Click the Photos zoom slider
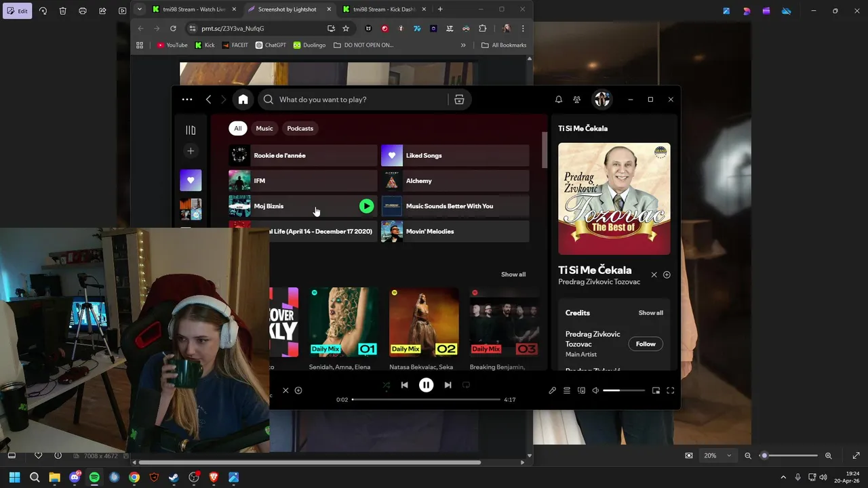868x488 pixels. click(789, 455)
